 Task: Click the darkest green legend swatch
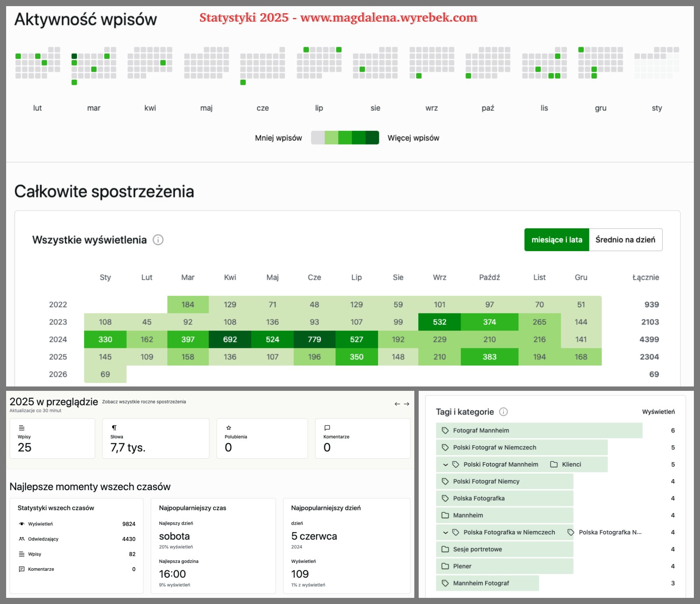pos(372,138)
